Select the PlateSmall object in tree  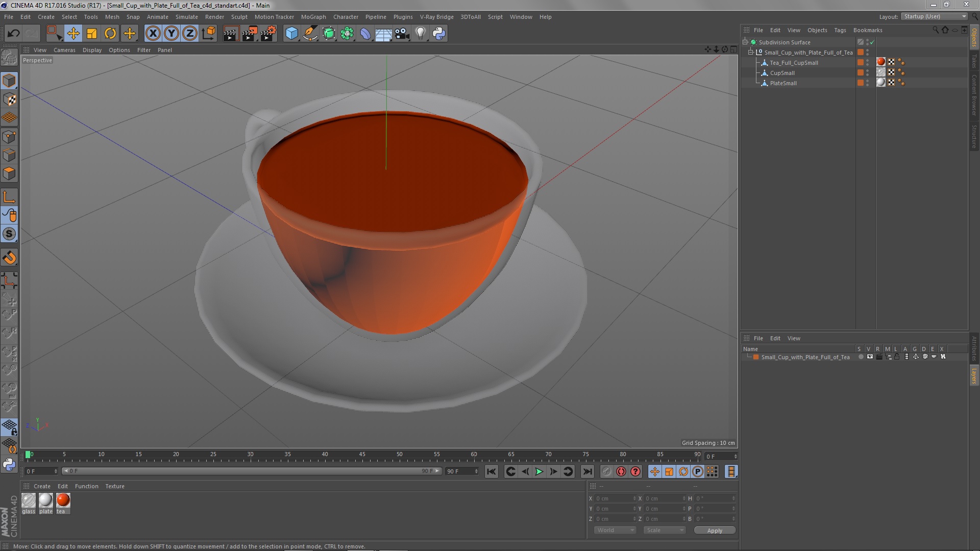click(783, 83)
